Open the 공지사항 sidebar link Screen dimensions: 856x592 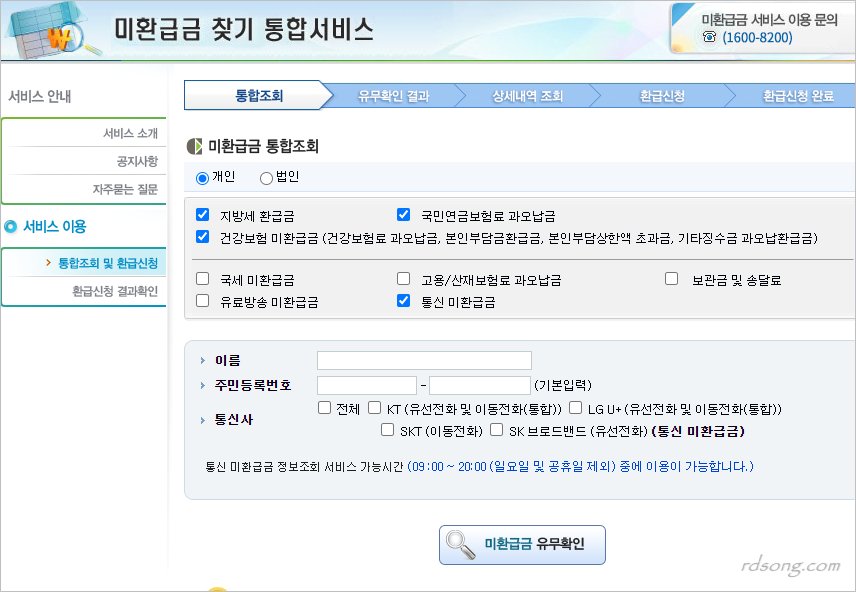coord(137,161)
